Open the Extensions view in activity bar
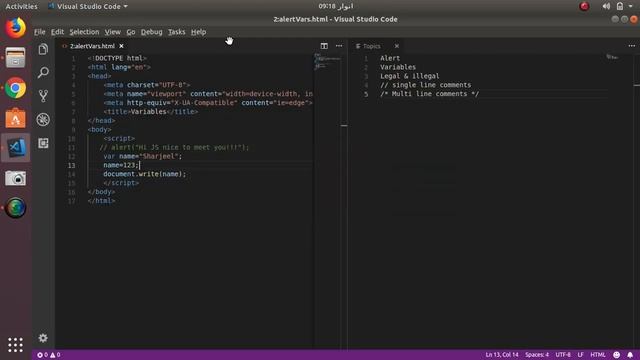640x360 pixels. point(43,143)
